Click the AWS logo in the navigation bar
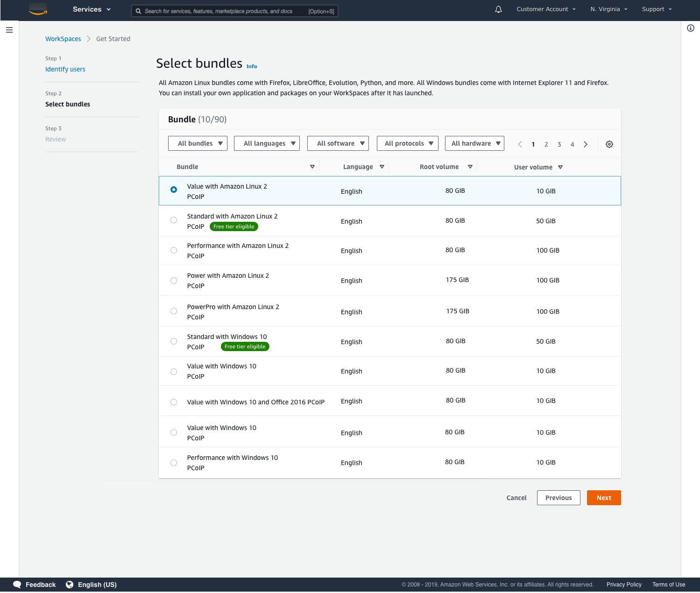 (x=38, y=9)
